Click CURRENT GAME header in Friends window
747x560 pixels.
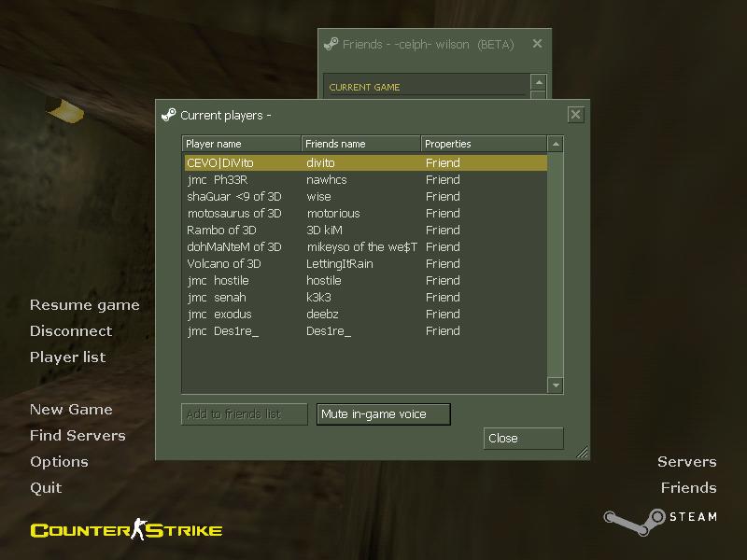[364, 87]
